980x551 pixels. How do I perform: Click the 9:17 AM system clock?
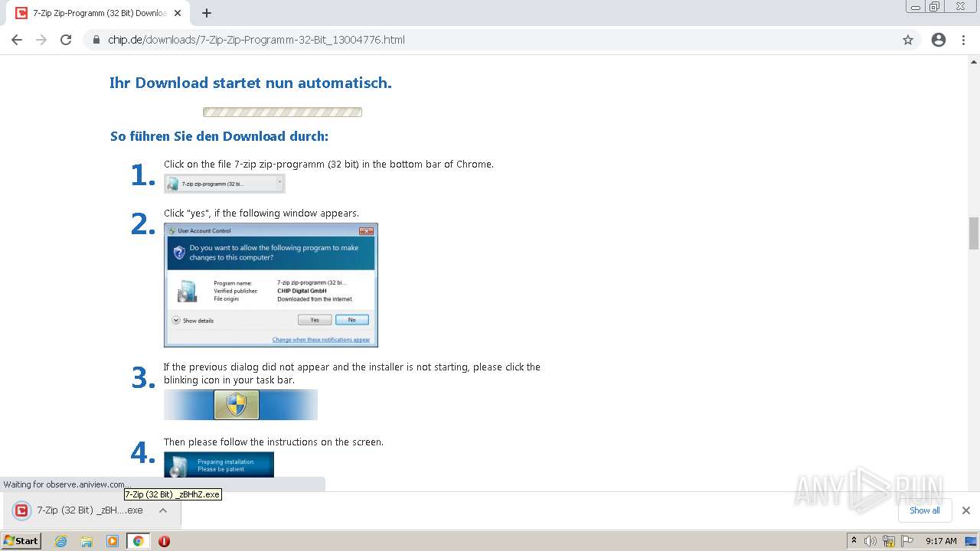click(941, 541)
